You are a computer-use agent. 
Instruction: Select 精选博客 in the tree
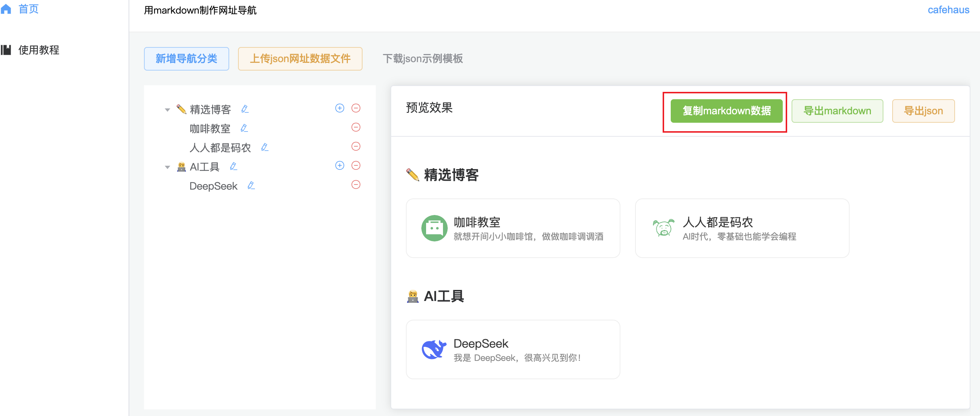[210, 110]
